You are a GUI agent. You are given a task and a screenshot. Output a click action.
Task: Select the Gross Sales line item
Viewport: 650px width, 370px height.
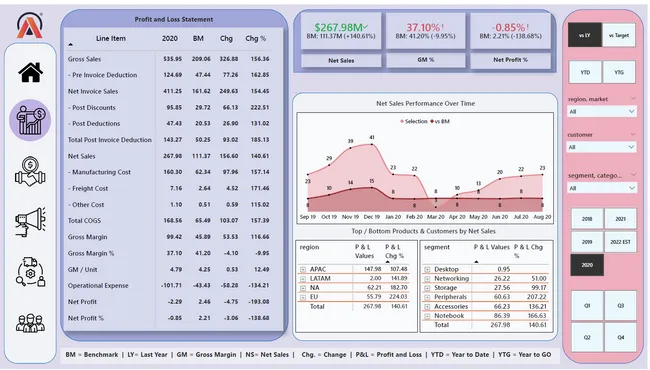point(169,59)
